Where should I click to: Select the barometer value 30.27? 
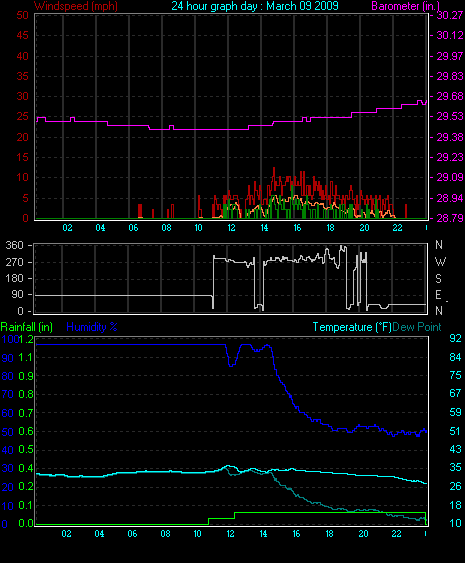(449, 15)
